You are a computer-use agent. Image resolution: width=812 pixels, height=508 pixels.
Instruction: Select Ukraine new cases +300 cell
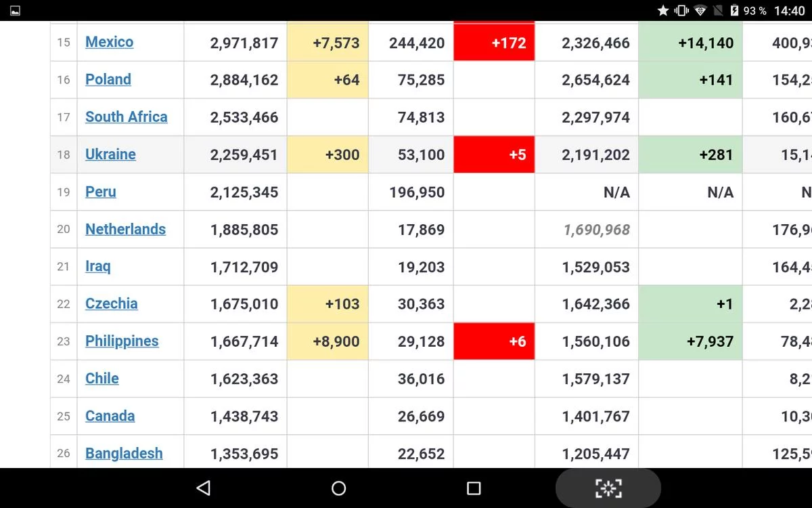328,154
